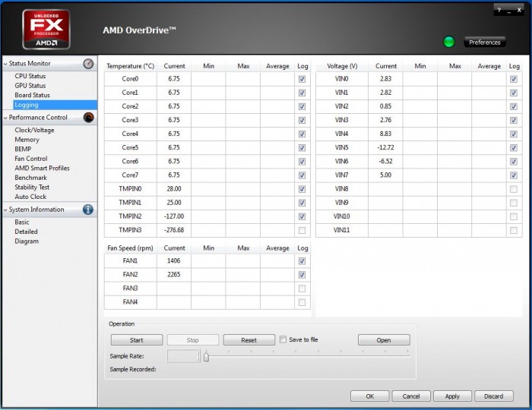Uncheck the VIN5 log checkbox

coord(513,148)
